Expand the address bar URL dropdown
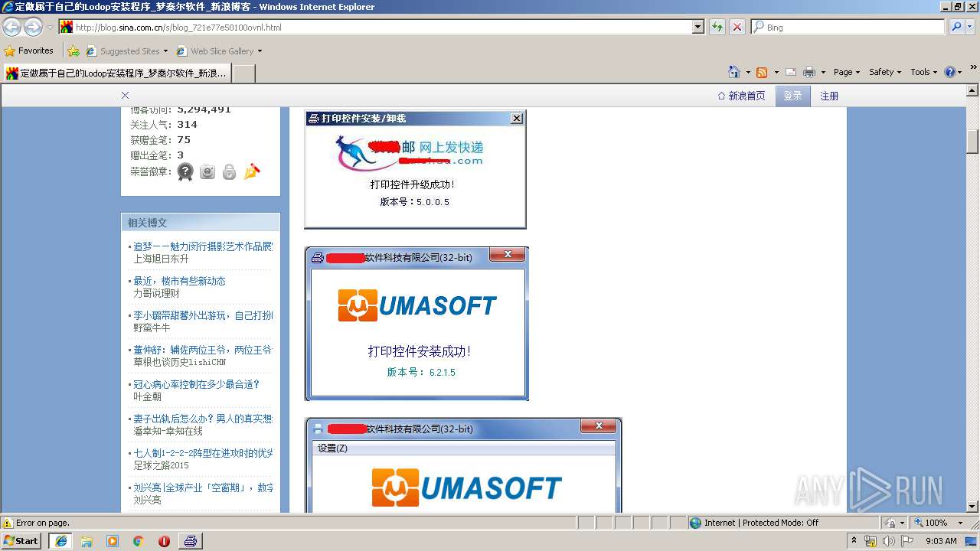Screen dimensions: 980x551 [697, 27]
